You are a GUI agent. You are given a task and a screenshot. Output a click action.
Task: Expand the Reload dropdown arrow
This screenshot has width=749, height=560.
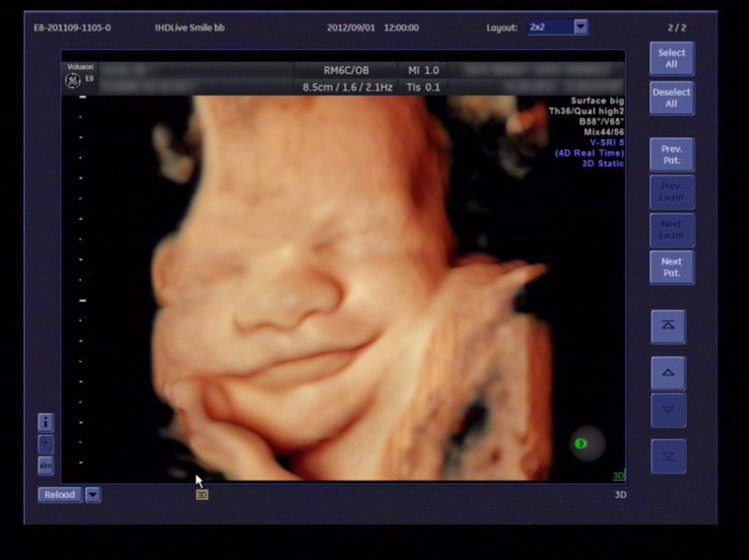[x=93, y=495]
